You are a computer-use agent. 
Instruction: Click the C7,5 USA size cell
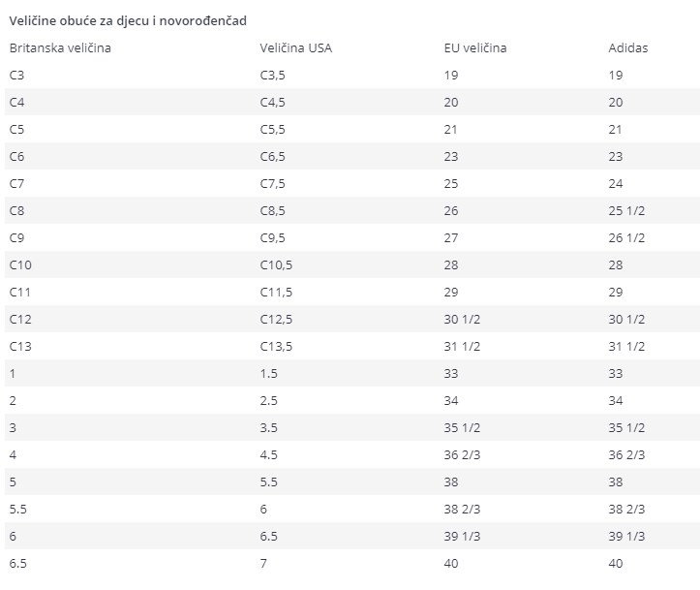tap(273, 183)
